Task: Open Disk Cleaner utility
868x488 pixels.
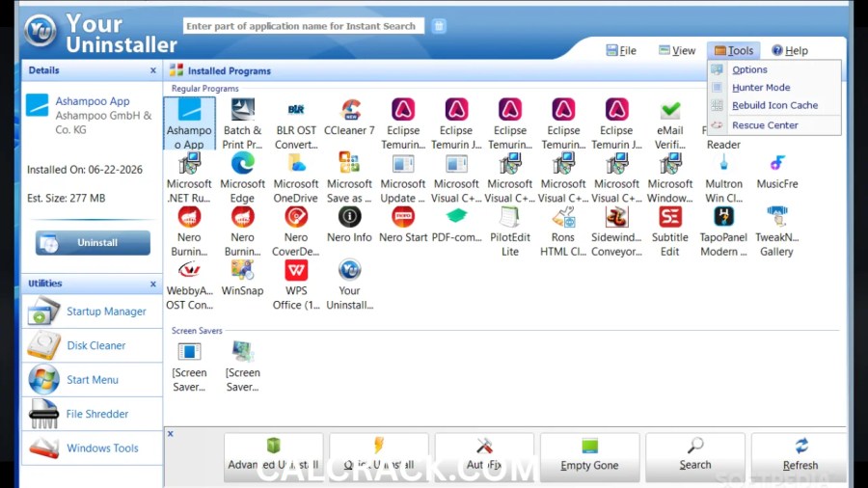Action: tap(92, 346)
